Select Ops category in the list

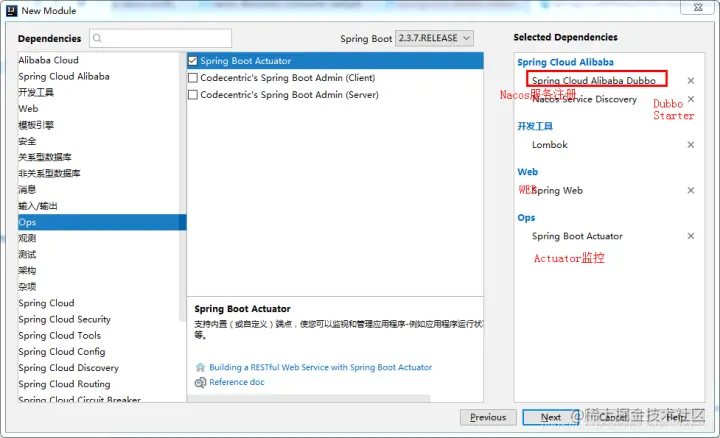tap(102, 222)
